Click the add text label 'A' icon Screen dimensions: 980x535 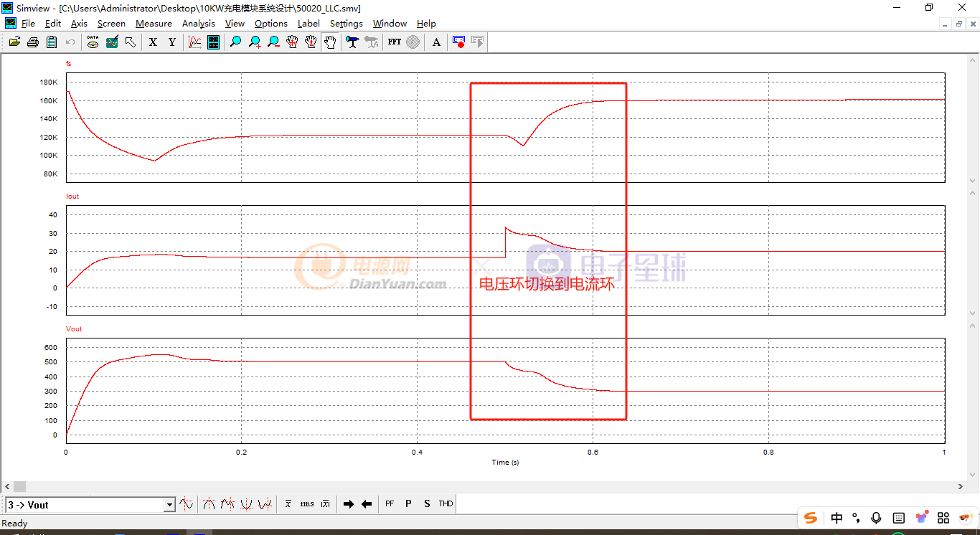point(436,42)
